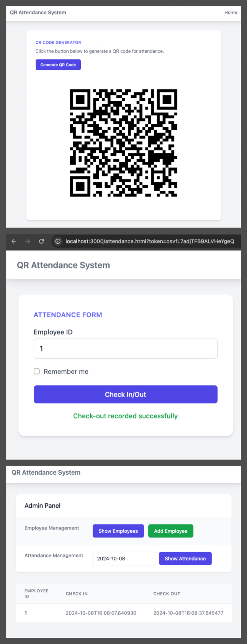Focus the Employee ID input field
This screenshot has height=644, width=247.
126,349
